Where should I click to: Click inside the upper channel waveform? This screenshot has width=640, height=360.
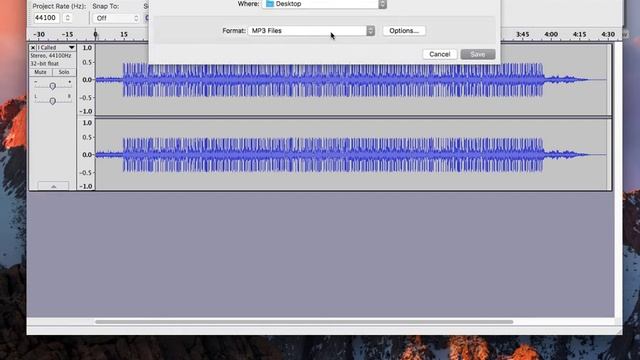click(353, 80)
